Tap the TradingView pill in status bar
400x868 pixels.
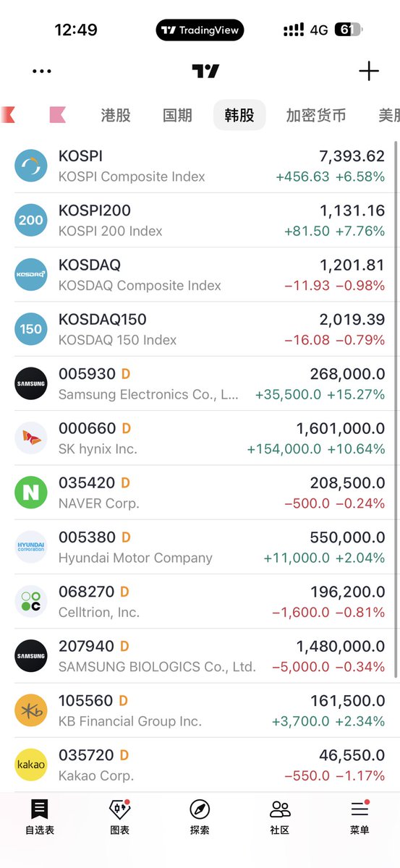200,30
